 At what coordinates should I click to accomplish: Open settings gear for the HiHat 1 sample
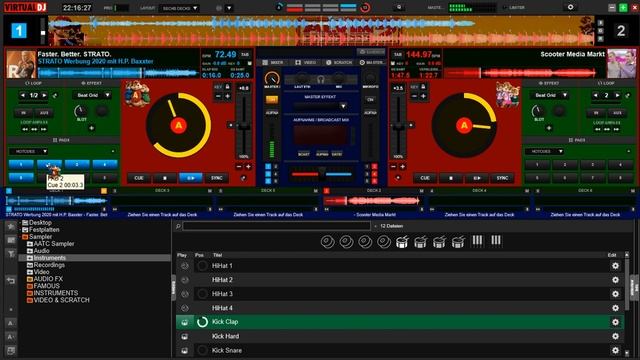pos(615,266)
